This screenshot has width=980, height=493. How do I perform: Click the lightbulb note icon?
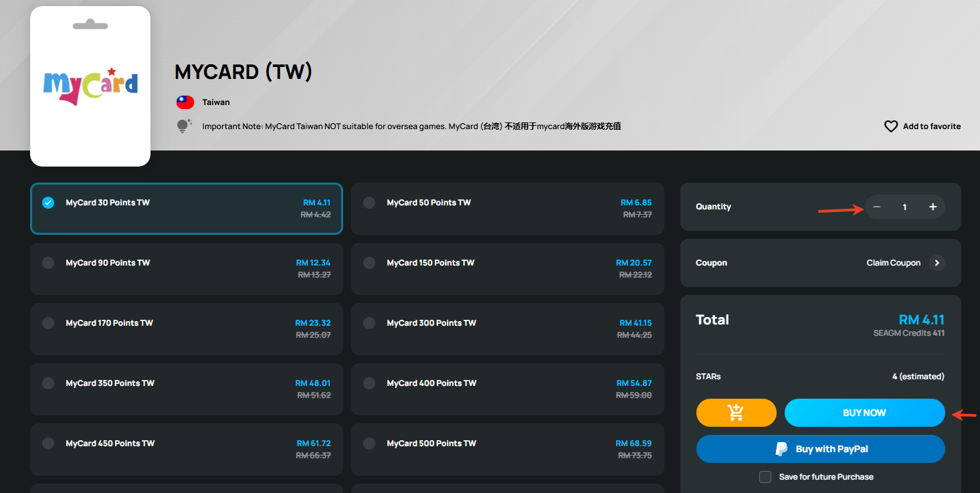pos(184,126)
